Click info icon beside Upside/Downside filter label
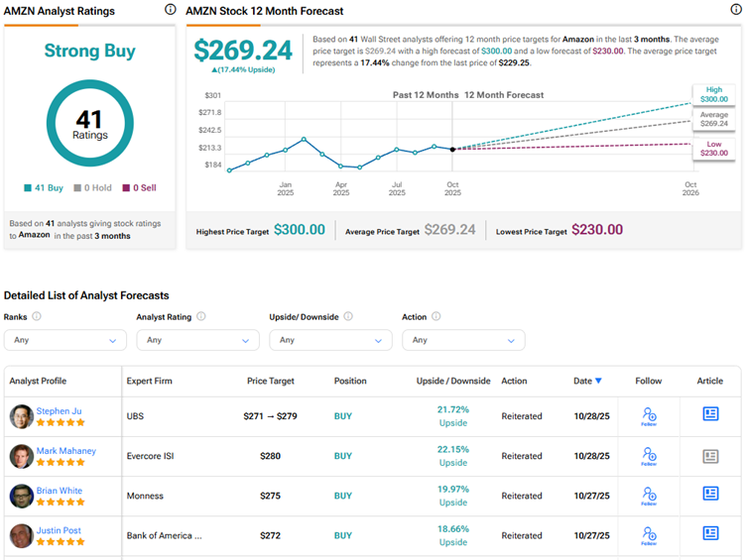746x560 pixels. coord(346,317)
